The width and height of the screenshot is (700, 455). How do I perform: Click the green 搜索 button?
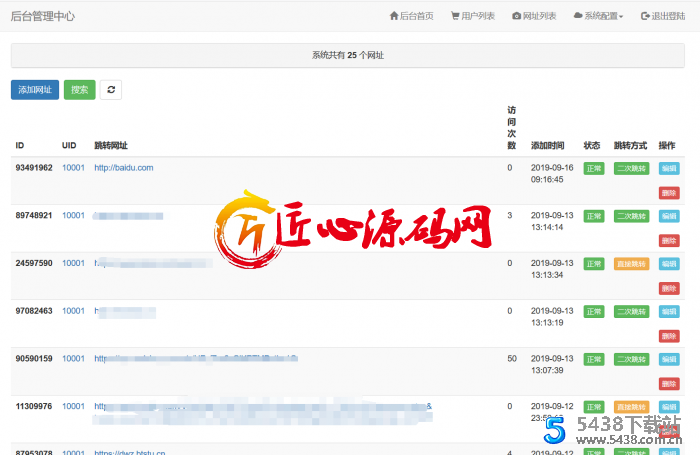[x=79, y=90]
